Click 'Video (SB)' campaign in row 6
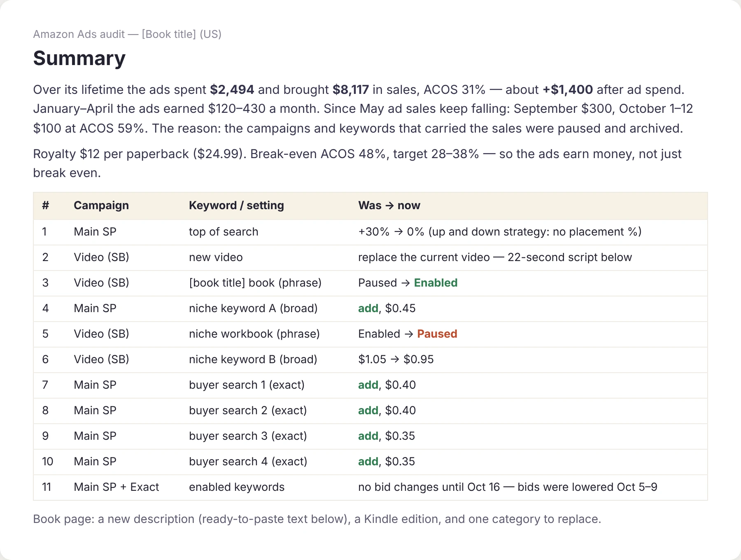The height and width of the screenshot is (560, 741). [x=101, y=359]
